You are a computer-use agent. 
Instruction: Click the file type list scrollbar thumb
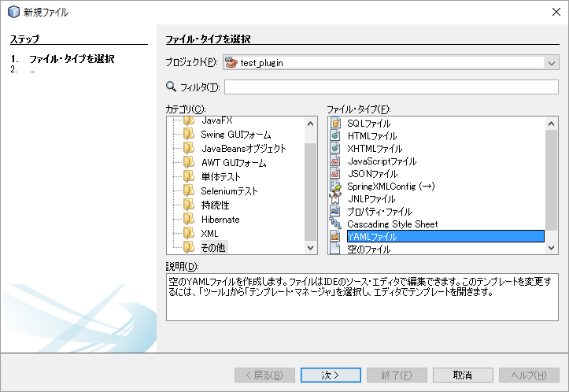point(551,180)
